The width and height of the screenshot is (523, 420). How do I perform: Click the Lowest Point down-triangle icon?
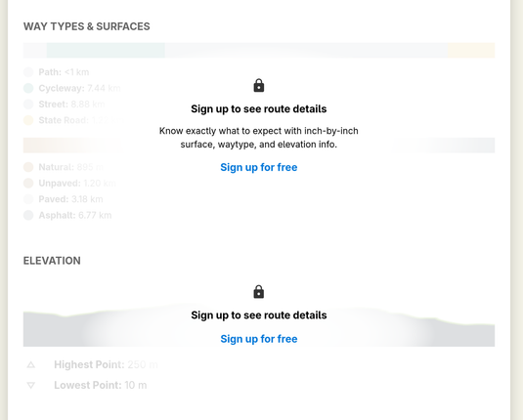(x=31, y=386)
